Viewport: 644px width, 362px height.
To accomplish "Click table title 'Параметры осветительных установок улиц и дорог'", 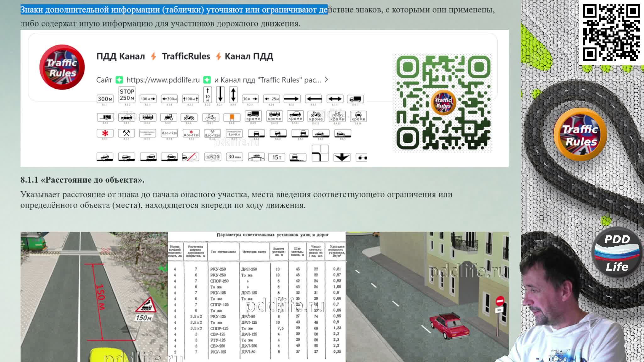I will click(273, 235).
